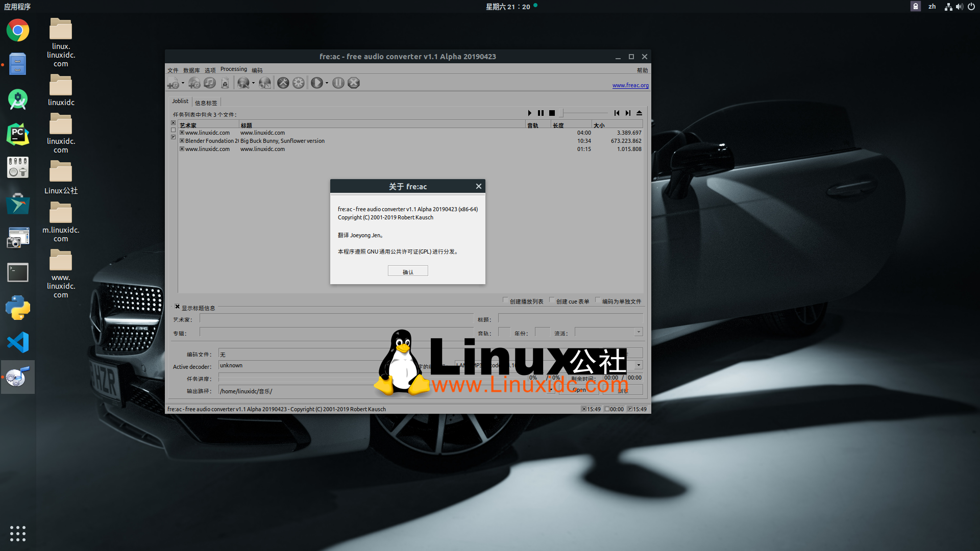The height and width of the screenshot is (551, 980).
Task: Uncheck the Big Buck Bunny track entry
Action: coord(182,141)
